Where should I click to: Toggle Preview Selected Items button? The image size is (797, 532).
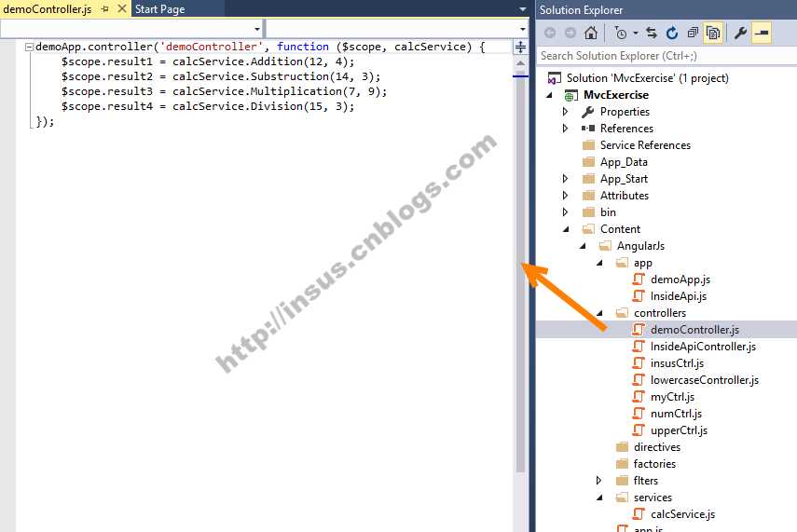[x=762, y=33]
